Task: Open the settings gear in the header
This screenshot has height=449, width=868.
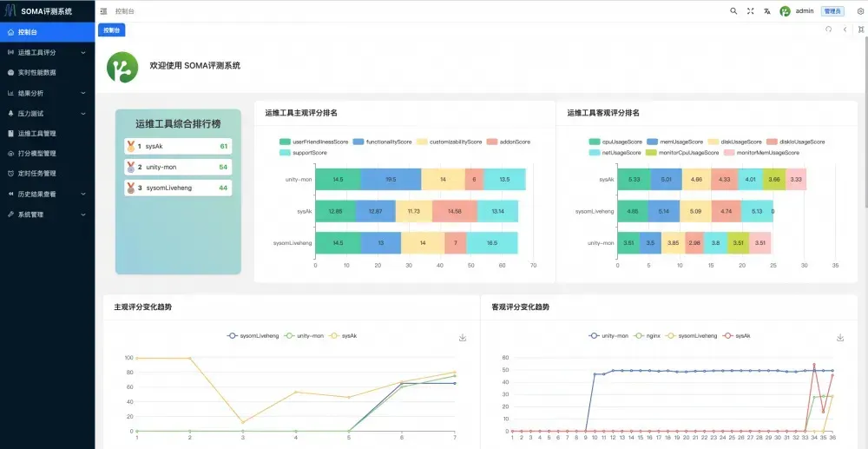Action: click(x=860, y=11)
